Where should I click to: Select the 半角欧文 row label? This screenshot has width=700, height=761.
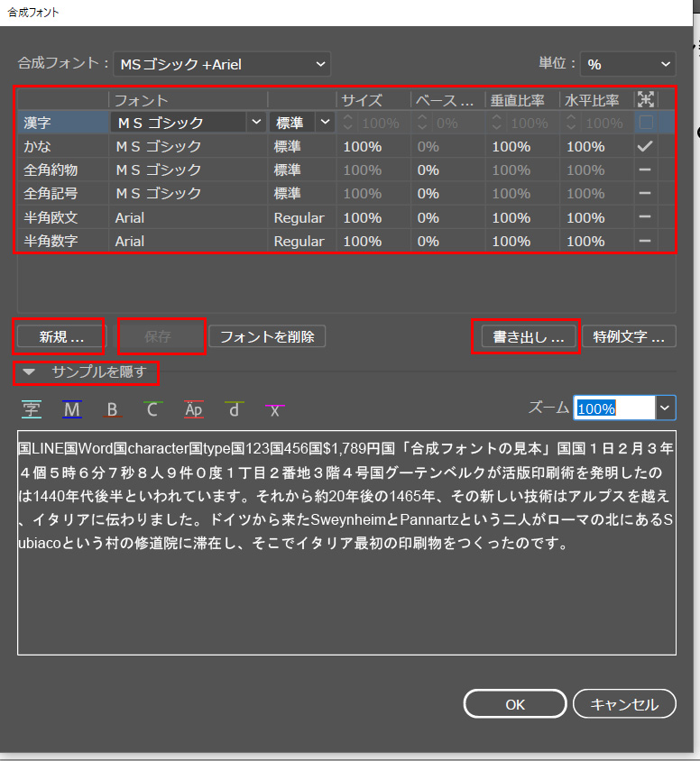pyautogui.click(x=51, y=217)
